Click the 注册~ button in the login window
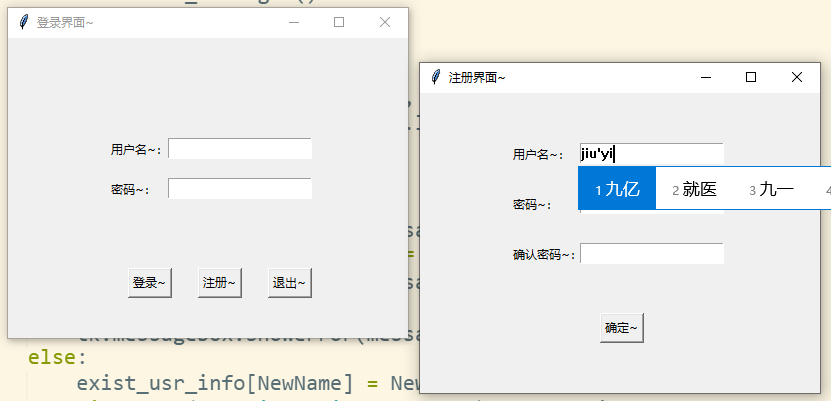This screenshot has height=401, width=831. (x=219, y=283)
